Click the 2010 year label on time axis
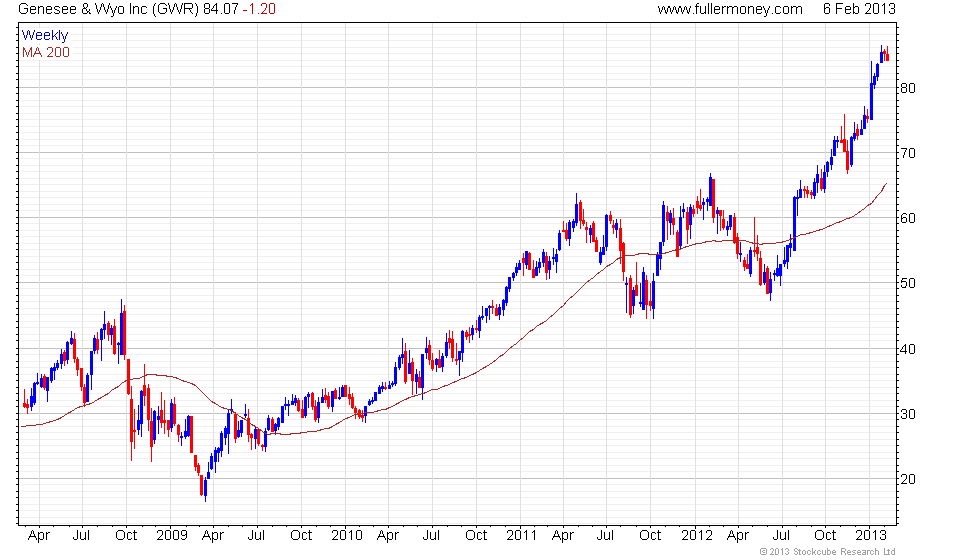The width and height of the screenshot is (980, 560). [347, 535]
